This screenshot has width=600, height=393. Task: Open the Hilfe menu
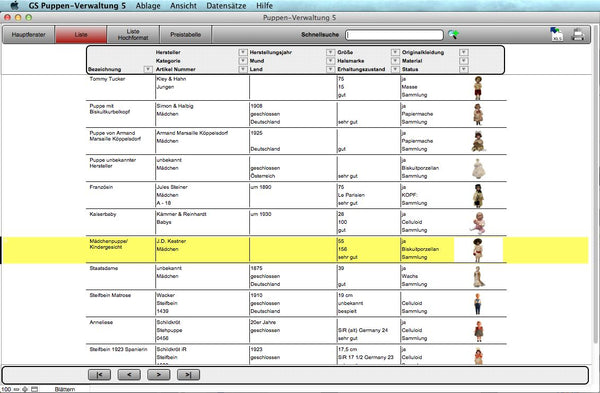point(264,6)
